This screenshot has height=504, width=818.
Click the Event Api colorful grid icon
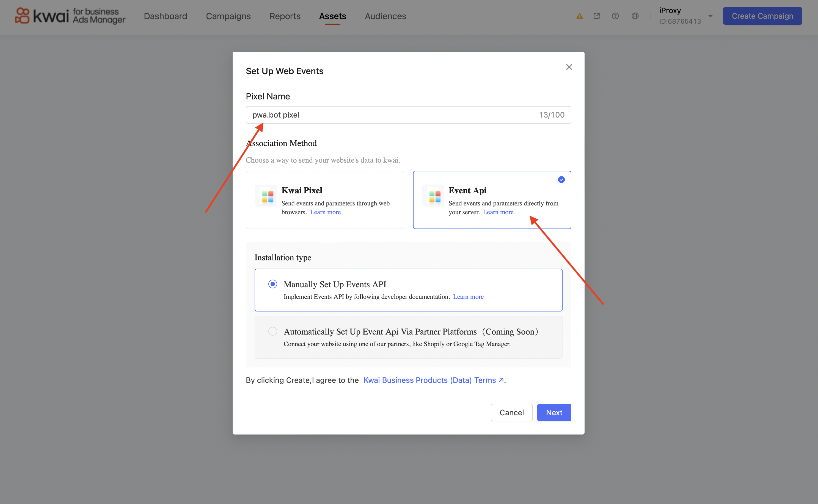pos(434,197)
